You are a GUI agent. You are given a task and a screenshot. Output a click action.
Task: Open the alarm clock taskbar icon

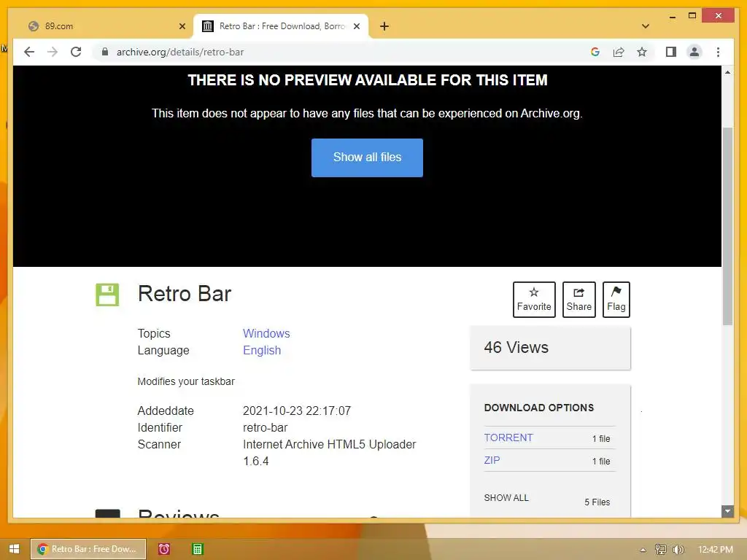tap(164, 549)
